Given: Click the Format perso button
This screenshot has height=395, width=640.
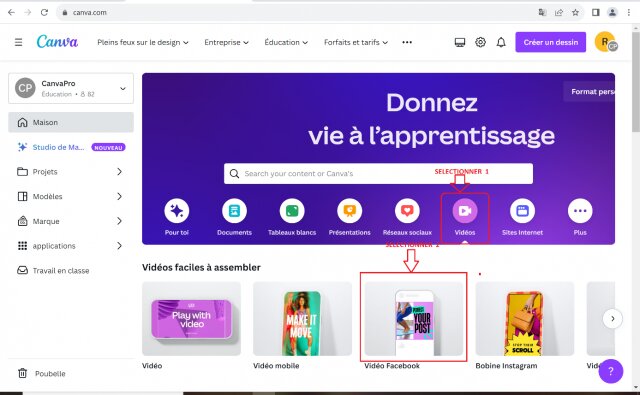Looking at the screenshot, I should pos(589,91).
